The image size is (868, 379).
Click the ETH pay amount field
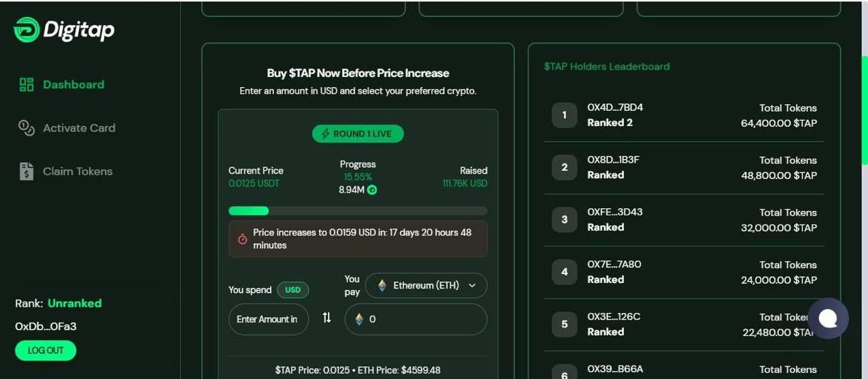(x=416, y=319)
